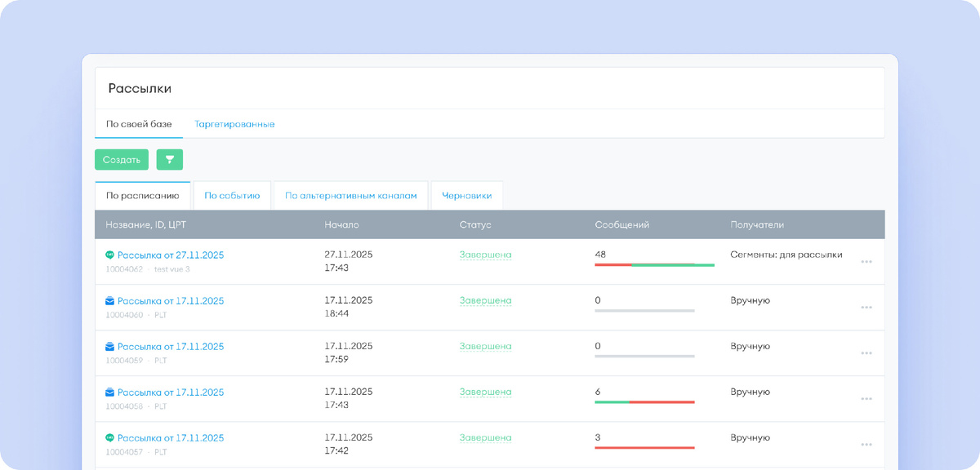
Task: Click 'Завершена' status of mailing 10004058
Action: coord(485,392)
